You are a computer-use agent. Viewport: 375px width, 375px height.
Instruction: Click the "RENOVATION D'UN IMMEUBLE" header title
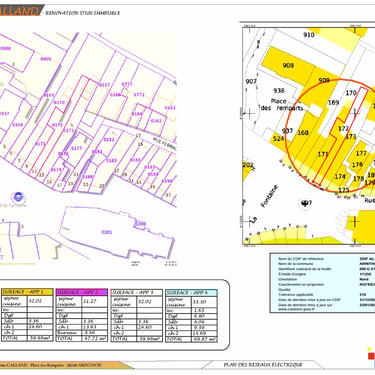point(82,13)
